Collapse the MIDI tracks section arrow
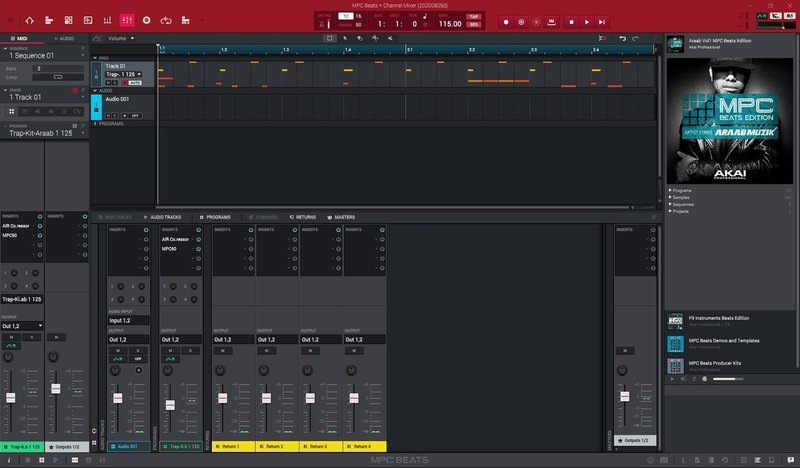This screenshot has width=800, height=468. point(95,58)
